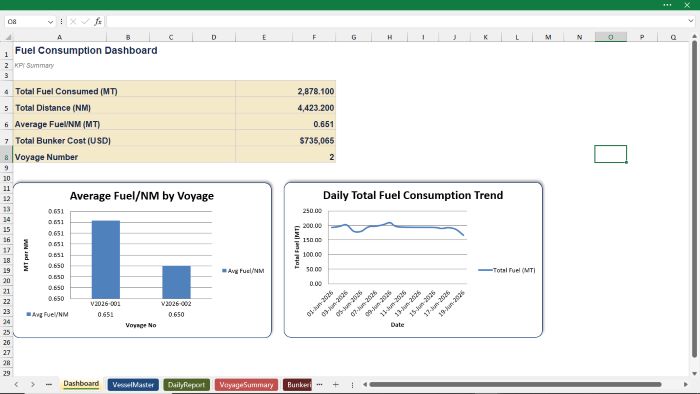Click the next sheet navigation arrow
Viewport: 700px width, 394px height.
(x=33, y=384)
